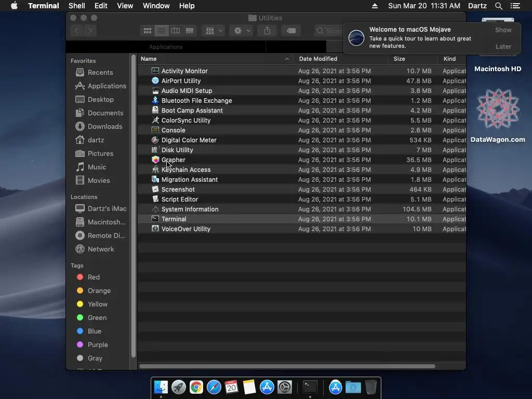Open Finder from the Dock
Viewport: 532px width, 399px height.
click(161, 387)
